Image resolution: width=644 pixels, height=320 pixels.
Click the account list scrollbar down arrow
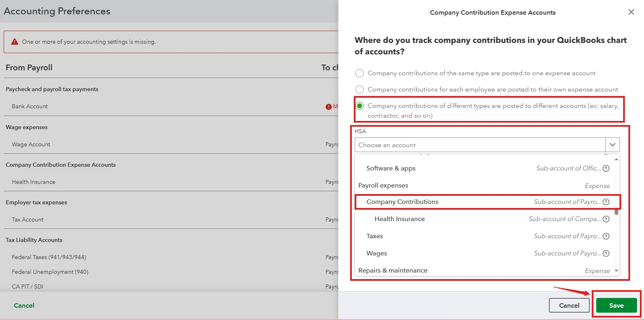616,271
